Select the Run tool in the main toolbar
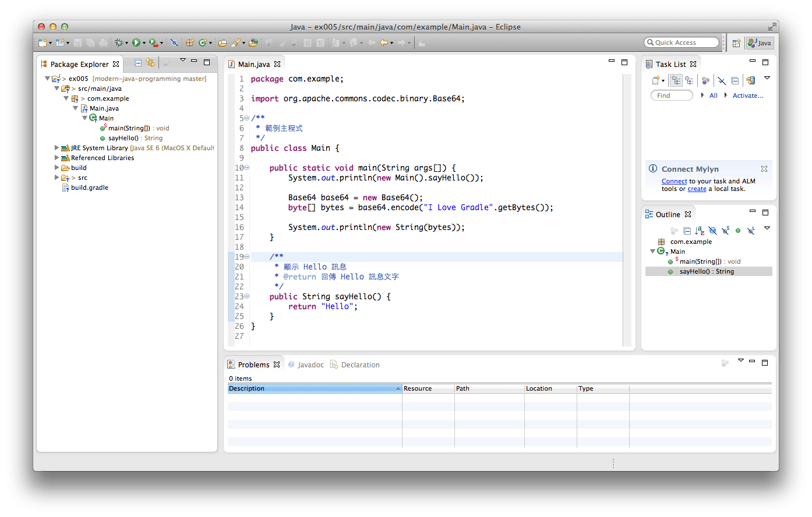Image resolution: width=812 pixels, height=517 pixels. tap(136, 43)
